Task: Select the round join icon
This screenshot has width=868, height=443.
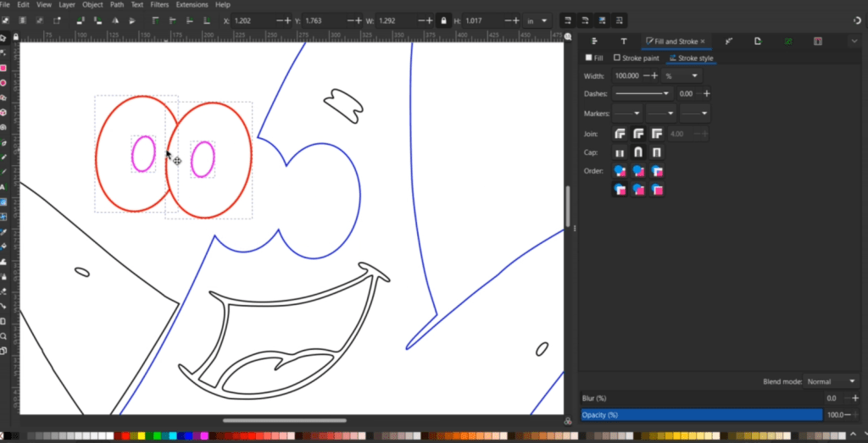Action: pyautogui.click(x=637, y=134)
